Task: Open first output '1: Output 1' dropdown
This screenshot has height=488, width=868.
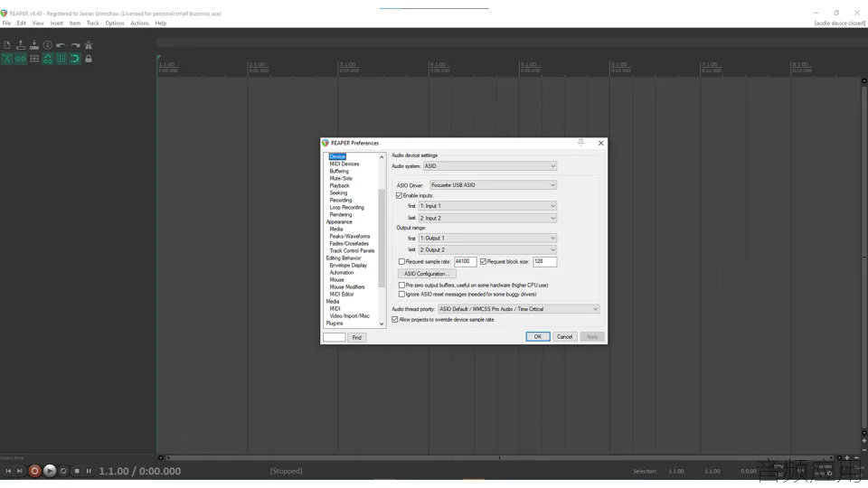Action: pyautogui.click(x=487, y=238)
